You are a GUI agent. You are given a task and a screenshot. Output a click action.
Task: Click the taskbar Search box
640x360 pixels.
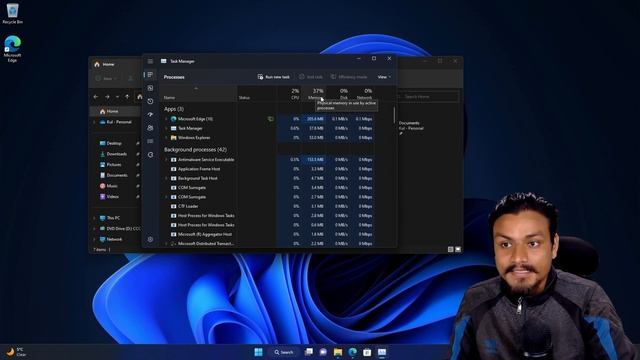(284, 352)
